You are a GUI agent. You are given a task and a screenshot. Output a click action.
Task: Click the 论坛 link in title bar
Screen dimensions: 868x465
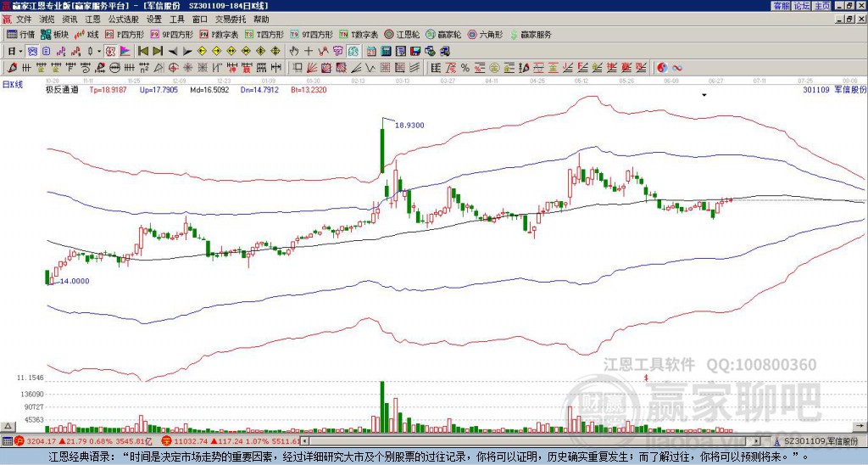point(802,6)
